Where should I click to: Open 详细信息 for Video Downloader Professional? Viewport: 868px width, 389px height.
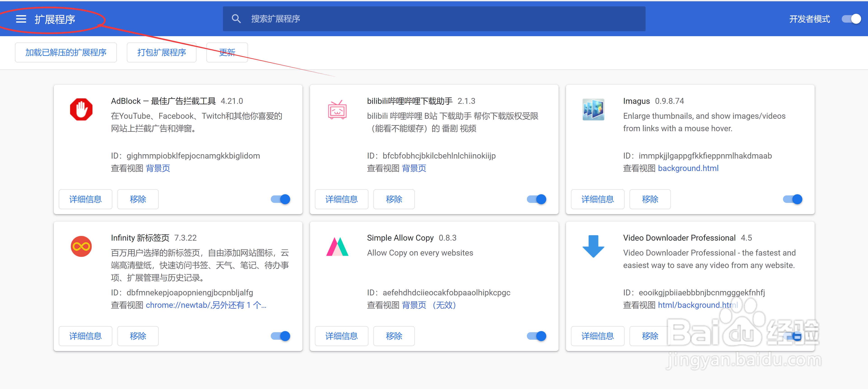[597, 336]
